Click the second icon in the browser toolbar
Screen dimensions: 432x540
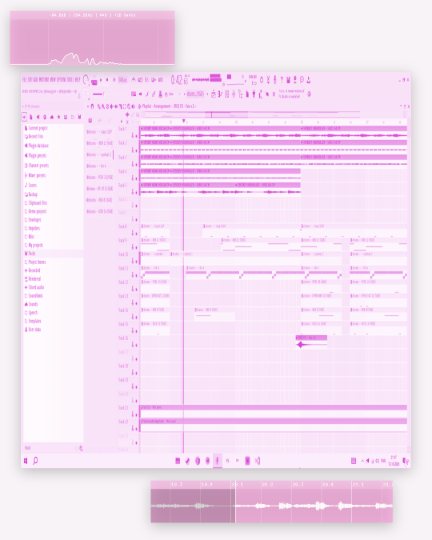pos(31,117)
